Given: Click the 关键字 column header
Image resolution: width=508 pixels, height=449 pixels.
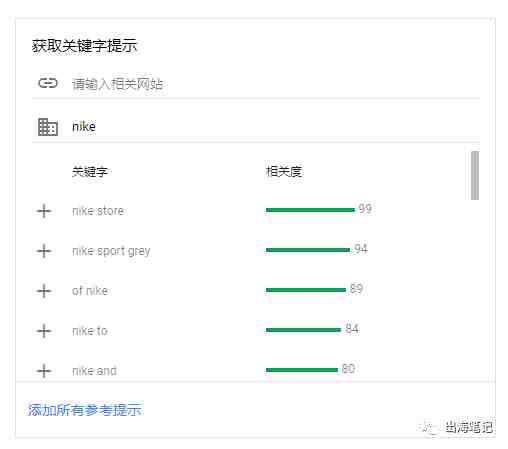Looking at the screenshot, I should click(90, 172).
